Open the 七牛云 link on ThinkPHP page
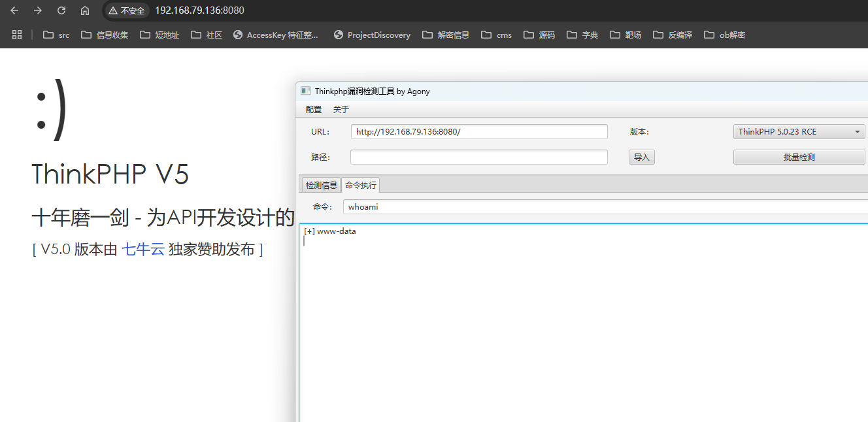This screenshot has width=868, height=422. (143, 249)
